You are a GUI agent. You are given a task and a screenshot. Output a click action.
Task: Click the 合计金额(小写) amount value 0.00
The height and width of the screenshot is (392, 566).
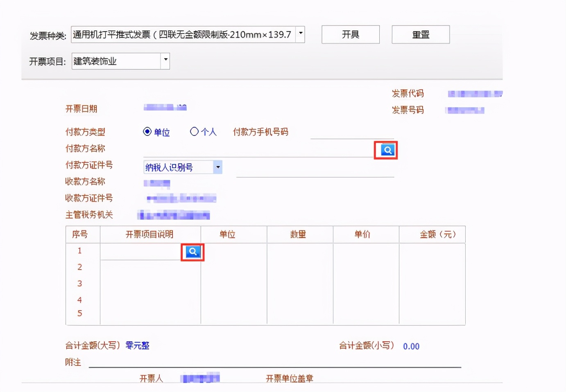411,346
